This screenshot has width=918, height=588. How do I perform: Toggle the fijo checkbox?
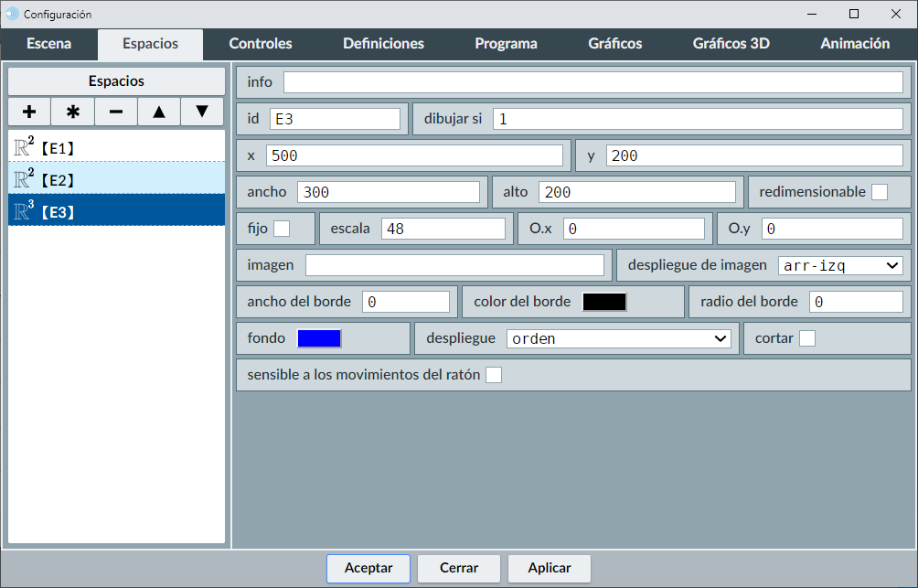tap(282, 229)
